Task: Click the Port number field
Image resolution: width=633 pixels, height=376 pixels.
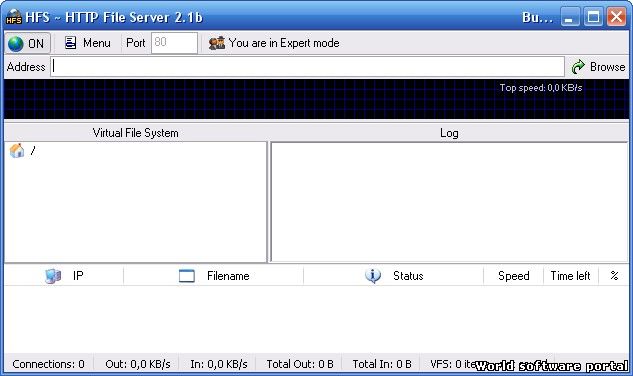Action: tap(174, 43)
